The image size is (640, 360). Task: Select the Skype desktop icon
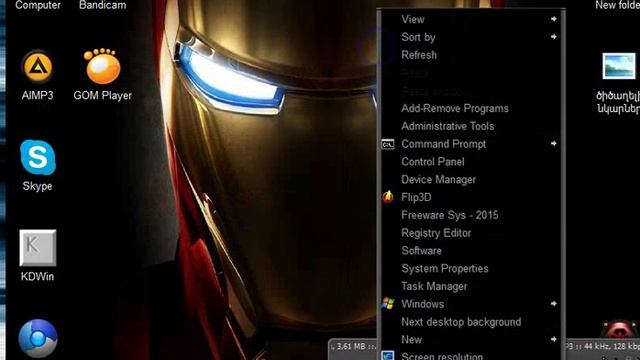(38, 157)
